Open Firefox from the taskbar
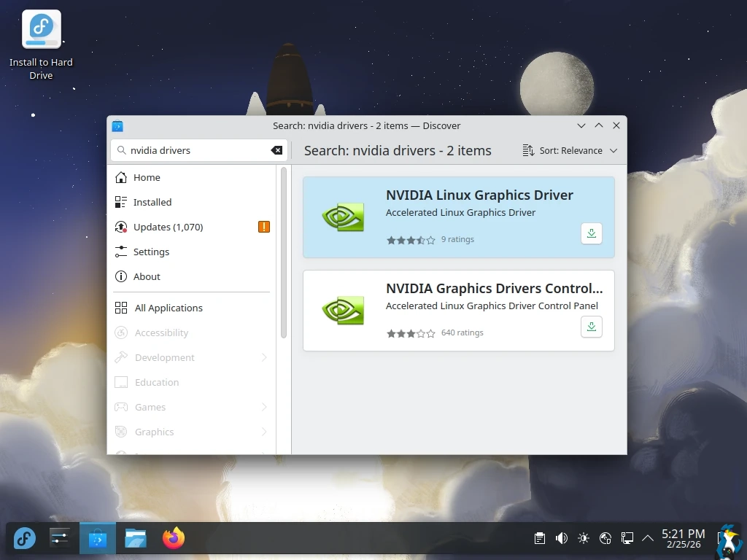Screen dimensions: 747x560 click(174, 539)
